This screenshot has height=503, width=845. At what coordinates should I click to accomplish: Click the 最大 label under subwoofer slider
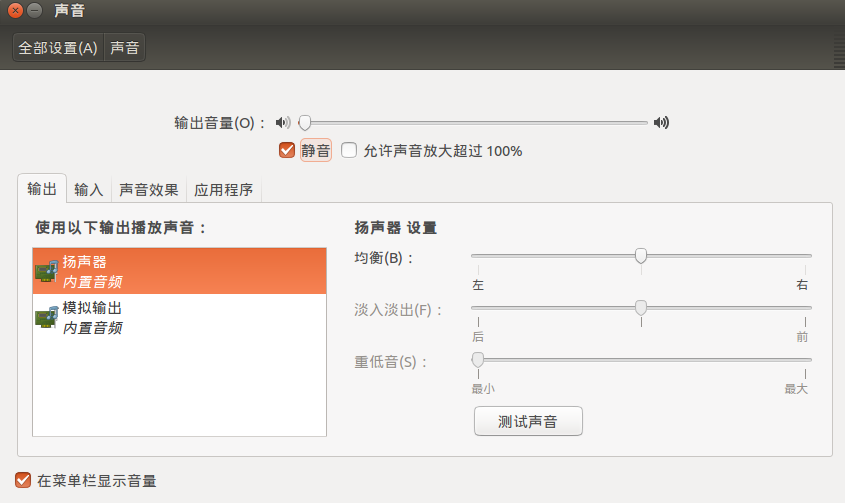point(796,389)
